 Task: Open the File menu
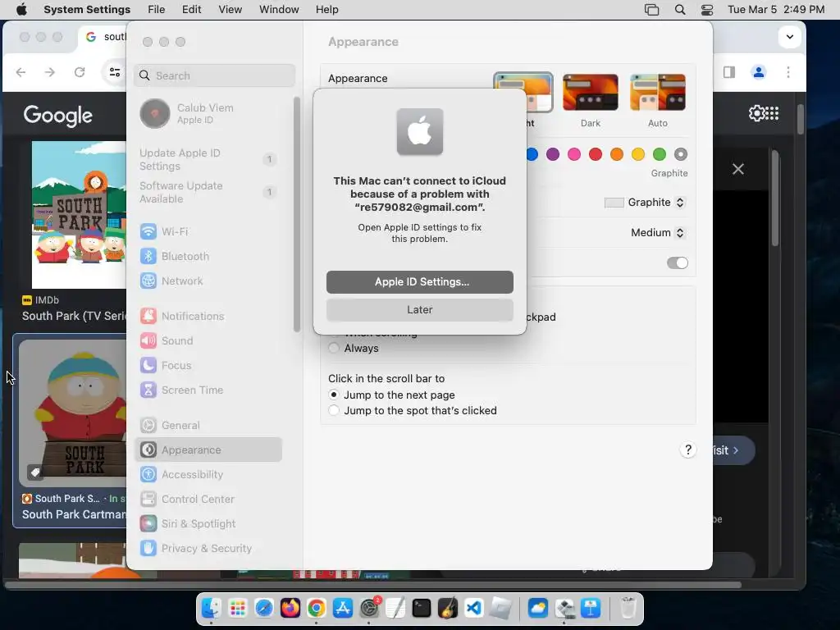coord(157,10)
